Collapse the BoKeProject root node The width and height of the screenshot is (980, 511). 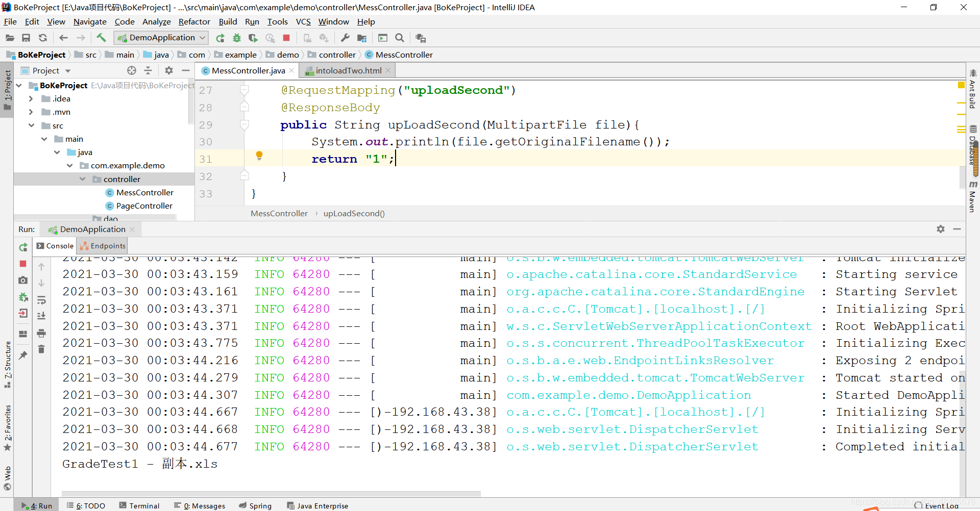click(x=19, y=85)
